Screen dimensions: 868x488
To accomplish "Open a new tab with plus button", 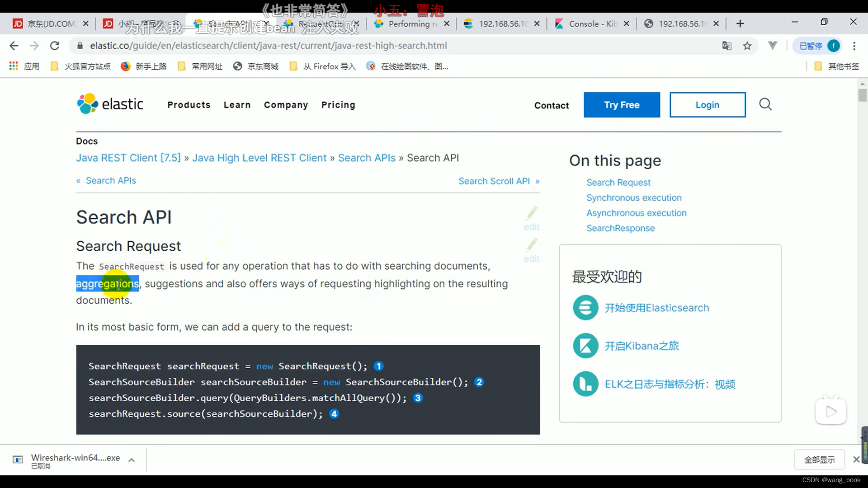I will [740, 23].
